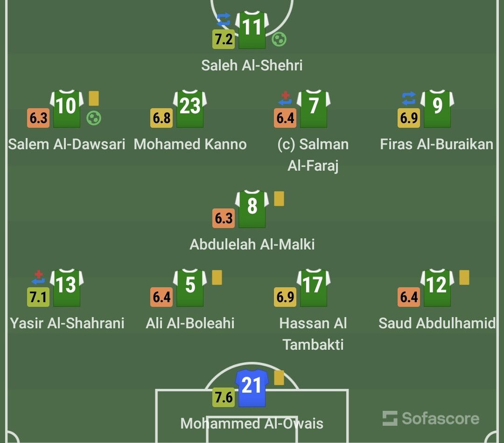The height and width of the screenshot is (443, 504).
Task: Click the yellow card beside jersey 12
Action: (464, 277)
